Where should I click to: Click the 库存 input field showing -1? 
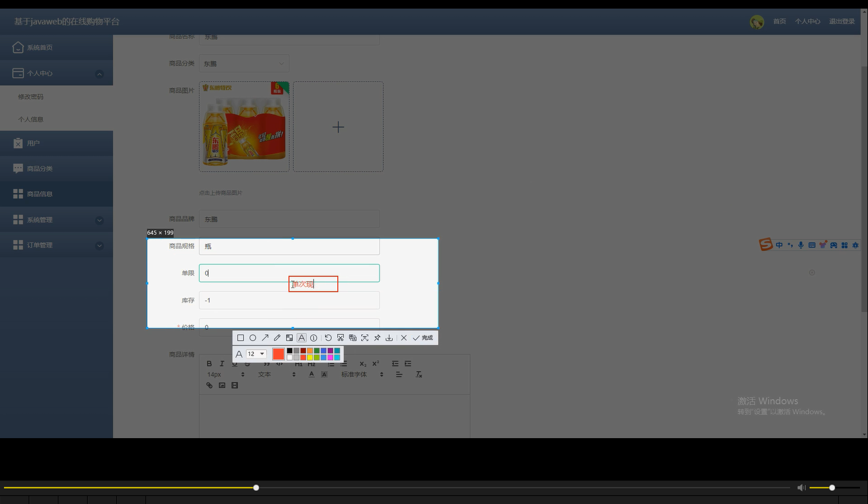[289, 300]
